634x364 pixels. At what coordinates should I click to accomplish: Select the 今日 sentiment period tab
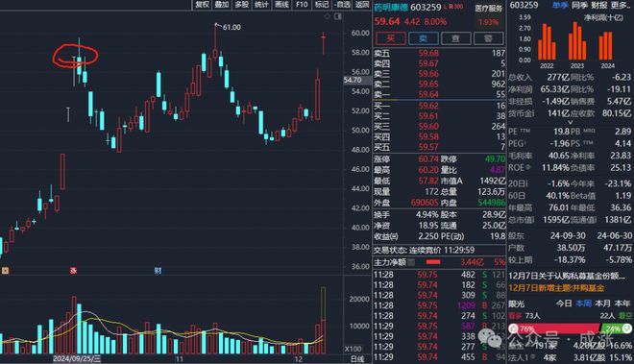pyautogui.click(x=564, y=303)
